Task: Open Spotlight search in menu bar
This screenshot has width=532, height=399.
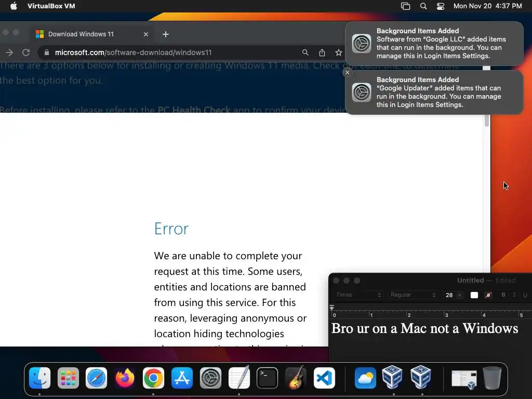Action: point(423,6)
